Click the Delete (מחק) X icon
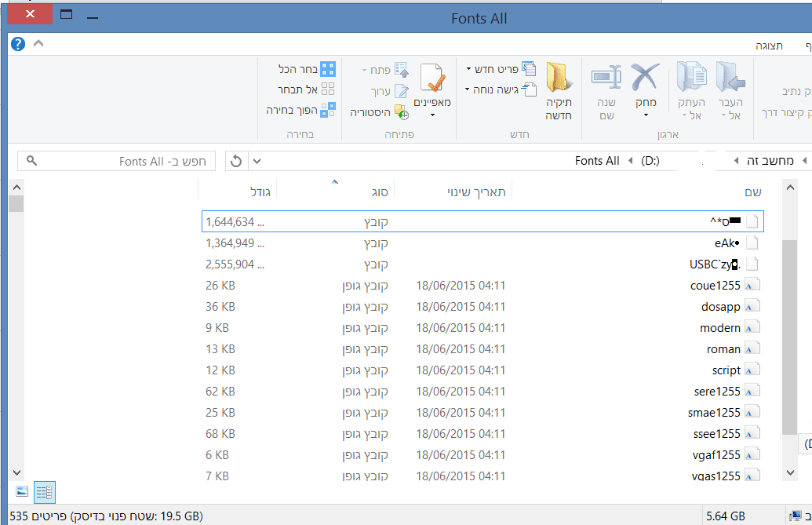812x525 pixels. click(x=645, y=78)
